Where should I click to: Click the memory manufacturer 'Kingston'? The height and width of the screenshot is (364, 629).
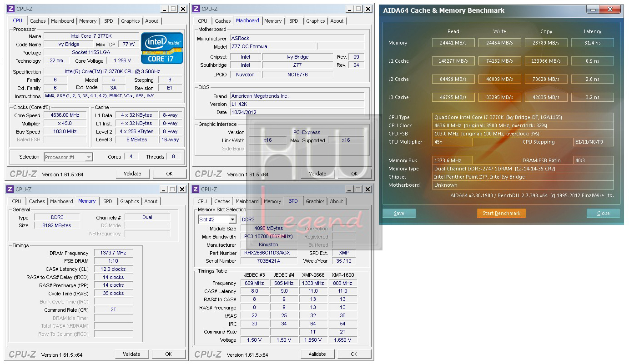(269, 245)
